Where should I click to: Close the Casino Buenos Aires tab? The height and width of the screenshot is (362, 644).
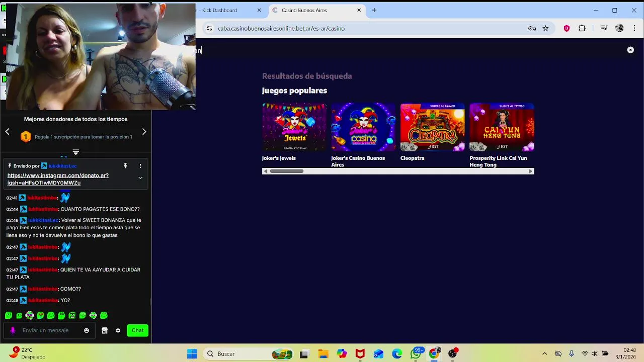click(x=359, y=10)
